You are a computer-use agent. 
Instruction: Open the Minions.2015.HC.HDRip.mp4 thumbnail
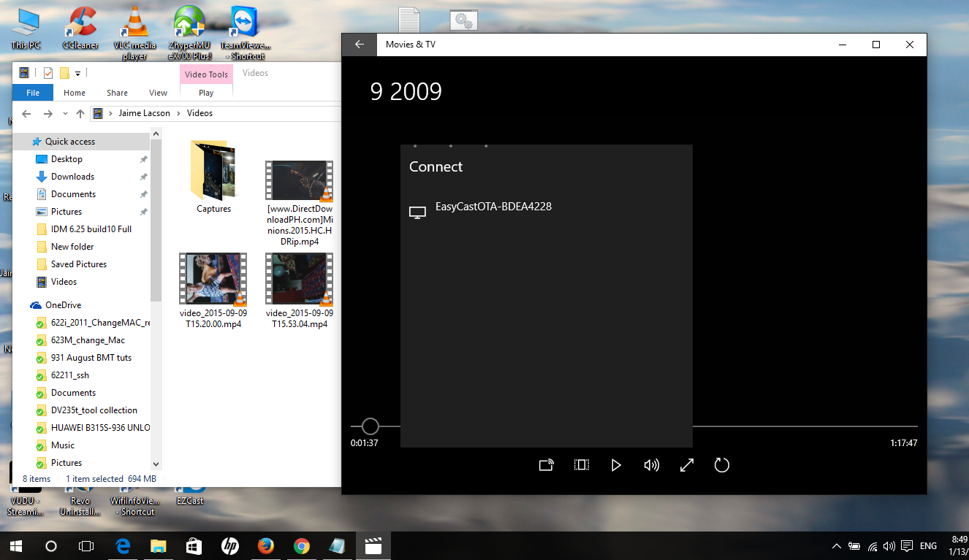[299, 180]
